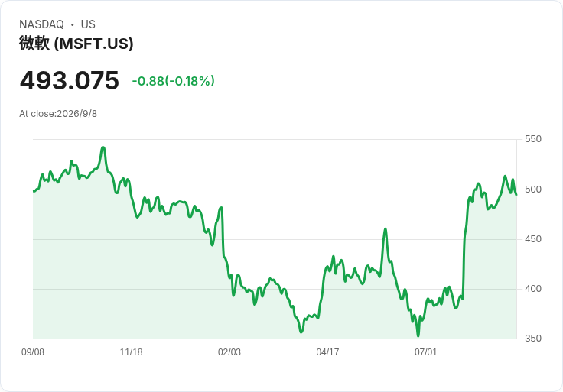Click the 350 price axis label
The height and width of the screenshot is (392, 563).
click(x=533, y=339)
